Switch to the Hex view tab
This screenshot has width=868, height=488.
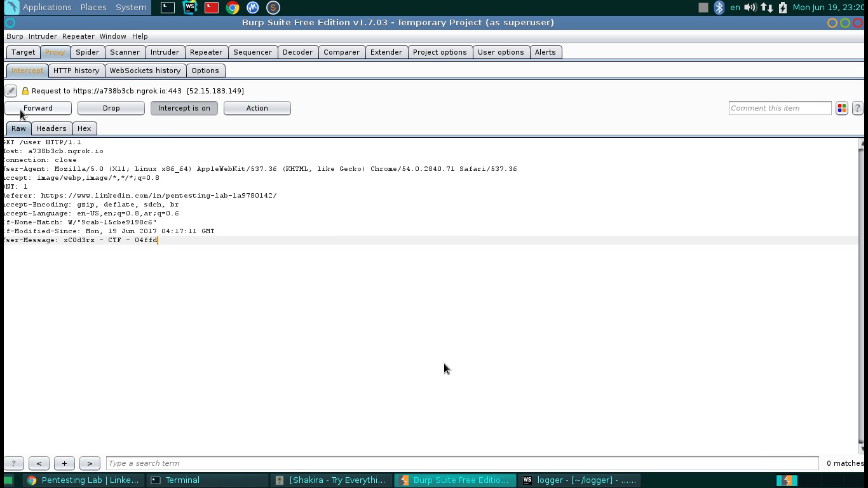84,128
